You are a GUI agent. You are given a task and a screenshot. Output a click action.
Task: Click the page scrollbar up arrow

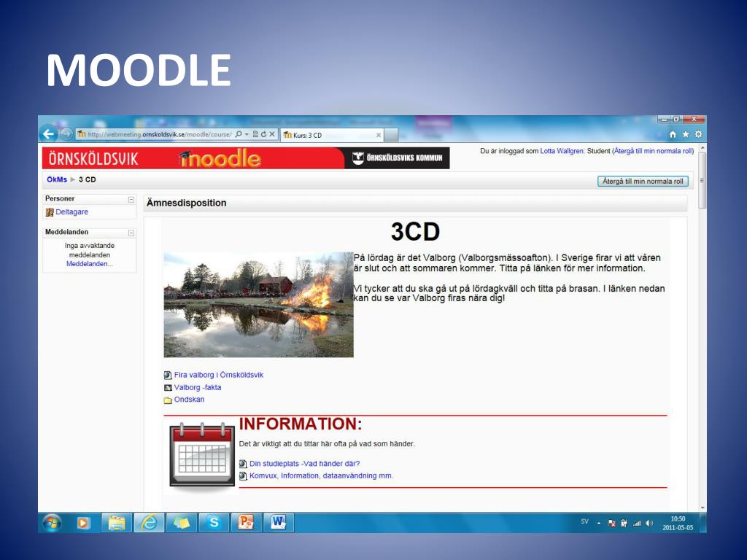[703, 148]
